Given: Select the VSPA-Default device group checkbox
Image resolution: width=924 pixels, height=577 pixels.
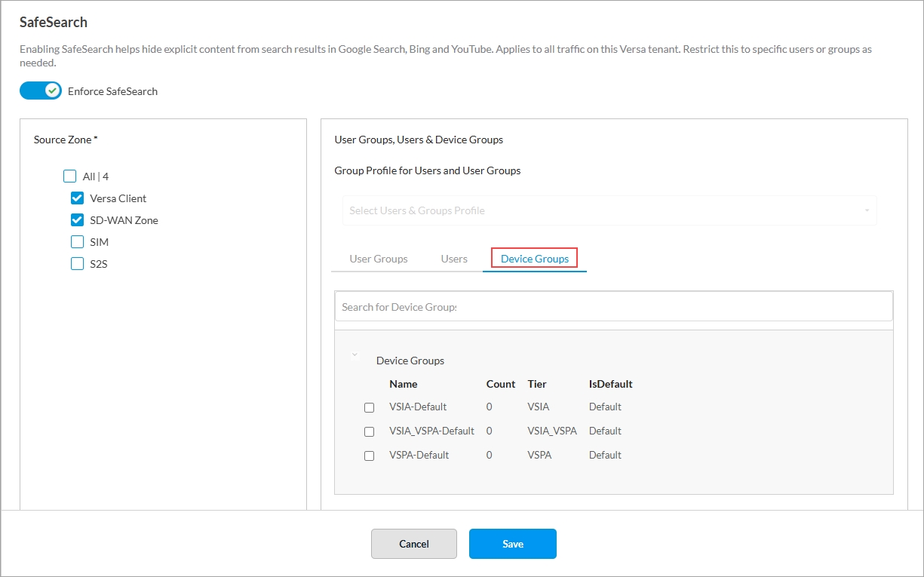Looking at the screenshot, I should (369, 456).
